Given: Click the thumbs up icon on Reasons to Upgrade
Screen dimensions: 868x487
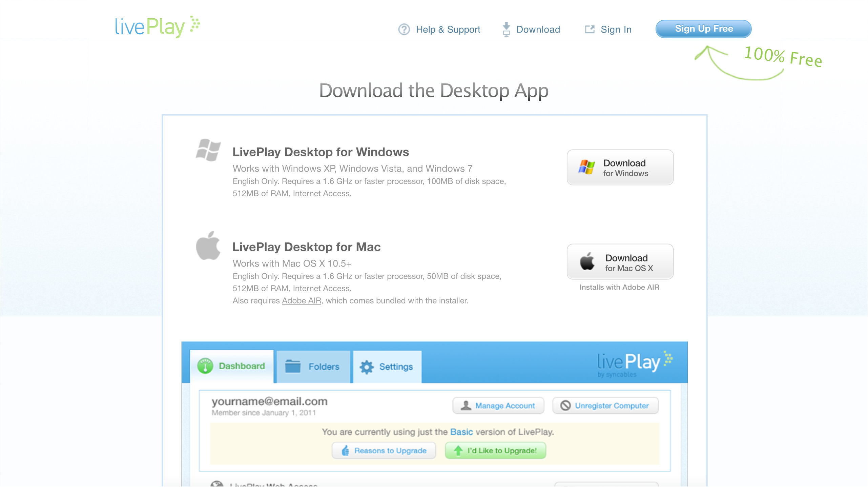Looking at the screenshot, I should click(x=345, y=450).
